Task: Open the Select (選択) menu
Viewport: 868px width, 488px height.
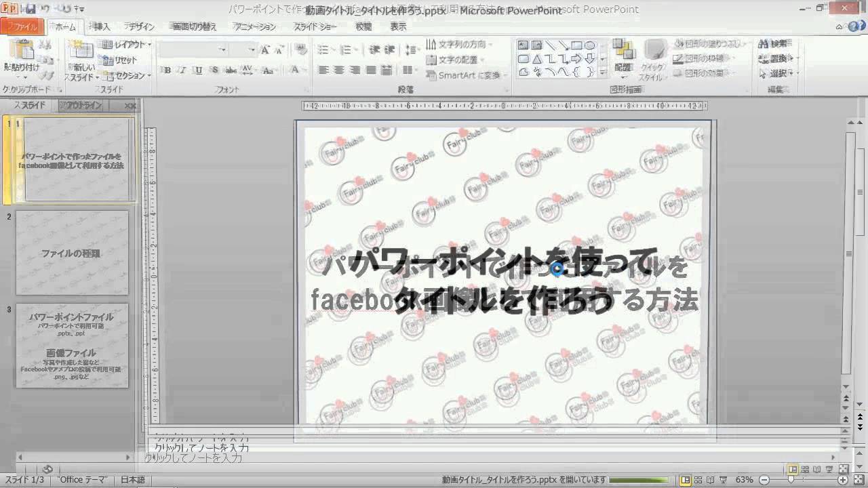Action: 777,74
